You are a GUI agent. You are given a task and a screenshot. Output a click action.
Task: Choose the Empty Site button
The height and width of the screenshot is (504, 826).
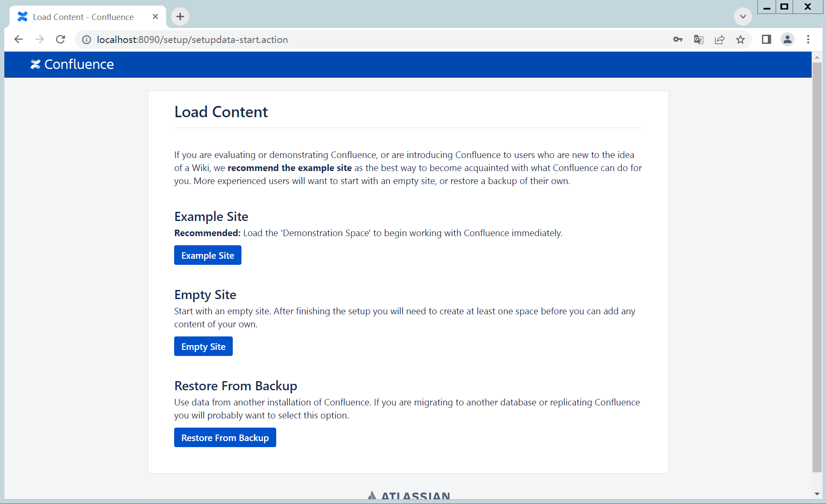203,346
